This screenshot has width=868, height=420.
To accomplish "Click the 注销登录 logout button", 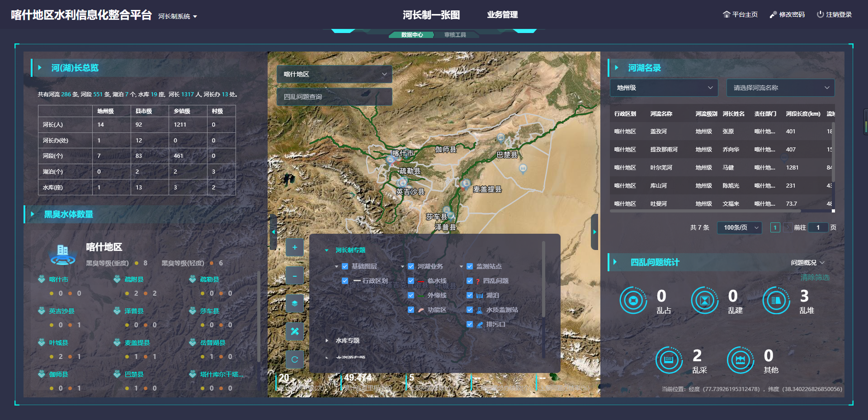I will (x=834, y=14).
